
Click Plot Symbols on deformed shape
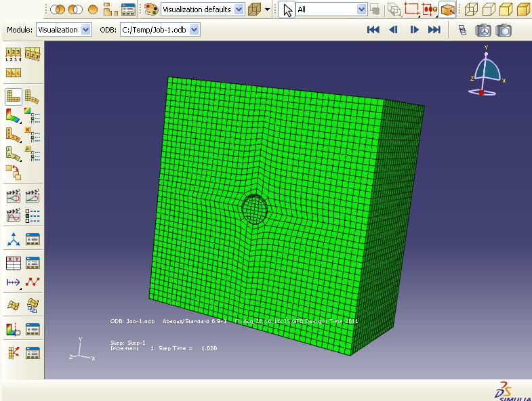[x=14, y=134]
